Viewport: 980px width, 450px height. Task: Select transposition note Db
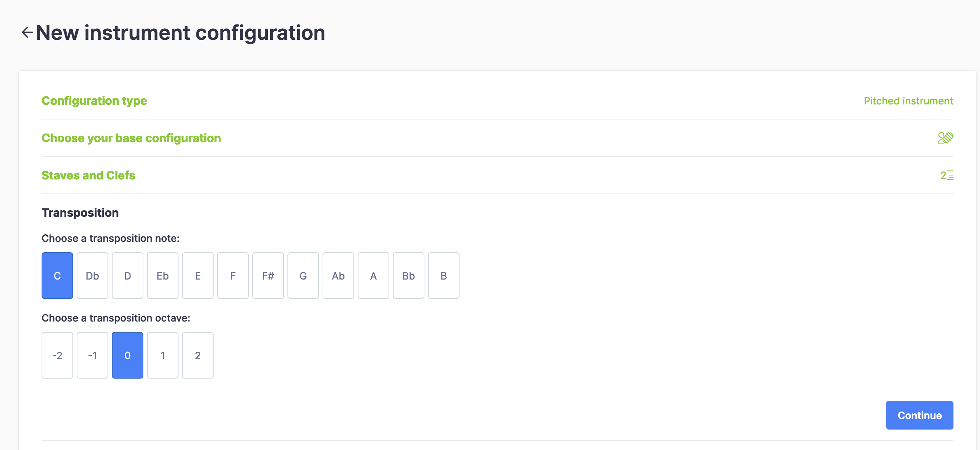click(x=92, y=276)
